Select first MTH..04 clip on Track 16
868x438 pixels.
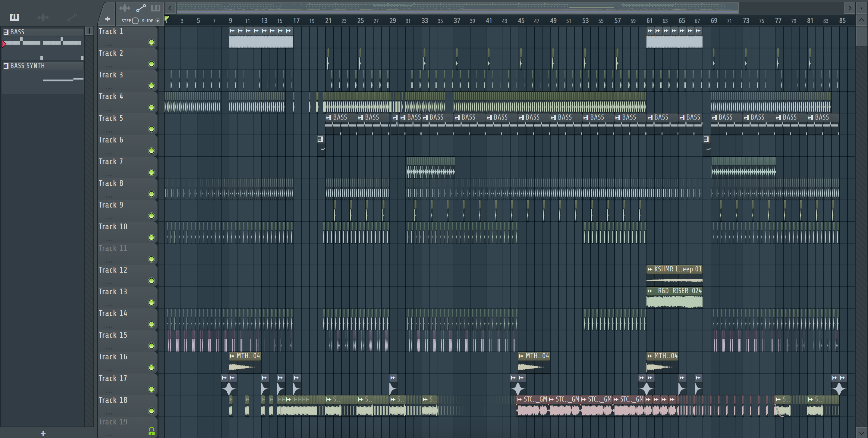click(x=245, y=363)
